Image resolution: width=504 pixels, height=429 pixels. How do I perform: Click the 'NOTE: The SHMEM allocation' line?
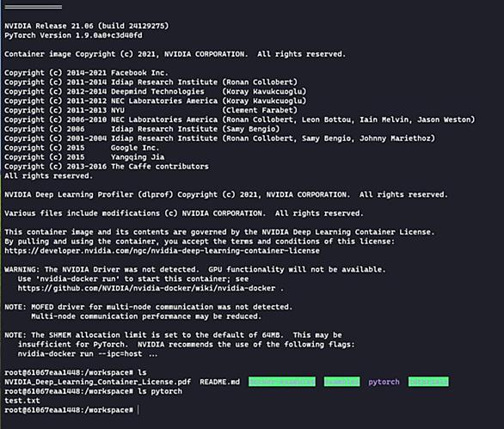[173, 334]
